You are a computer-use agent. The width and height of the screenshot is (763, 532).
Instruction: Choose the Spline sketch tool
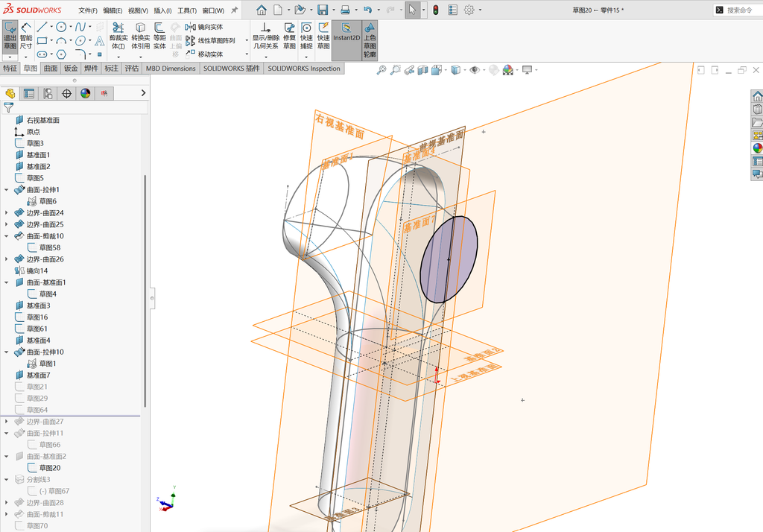[80, 28]
